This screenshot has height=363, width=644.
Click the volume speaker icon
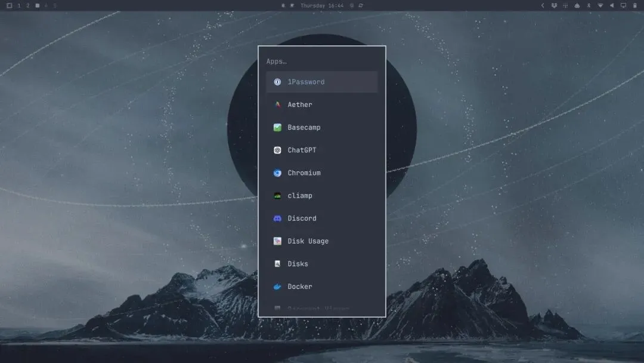[612, 5]
